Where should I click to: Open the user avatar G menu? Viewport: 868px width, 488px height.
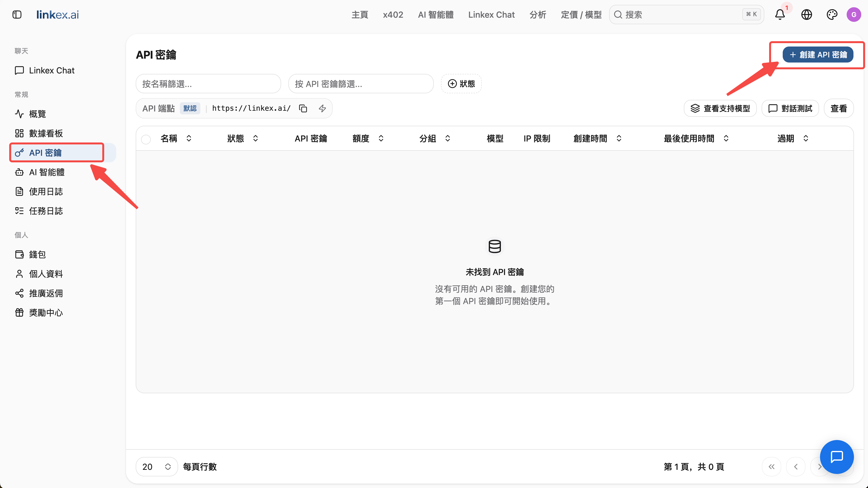point(853,15)
